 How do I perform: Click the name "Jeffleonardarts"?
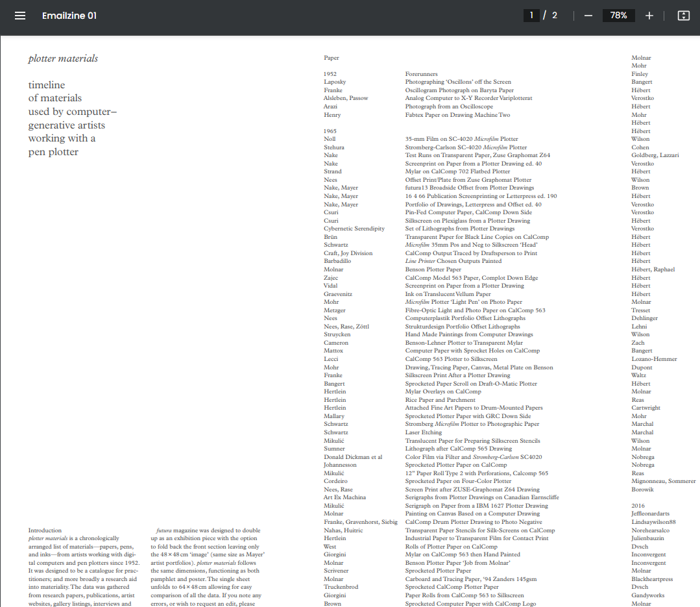click(x=651, y=514)
